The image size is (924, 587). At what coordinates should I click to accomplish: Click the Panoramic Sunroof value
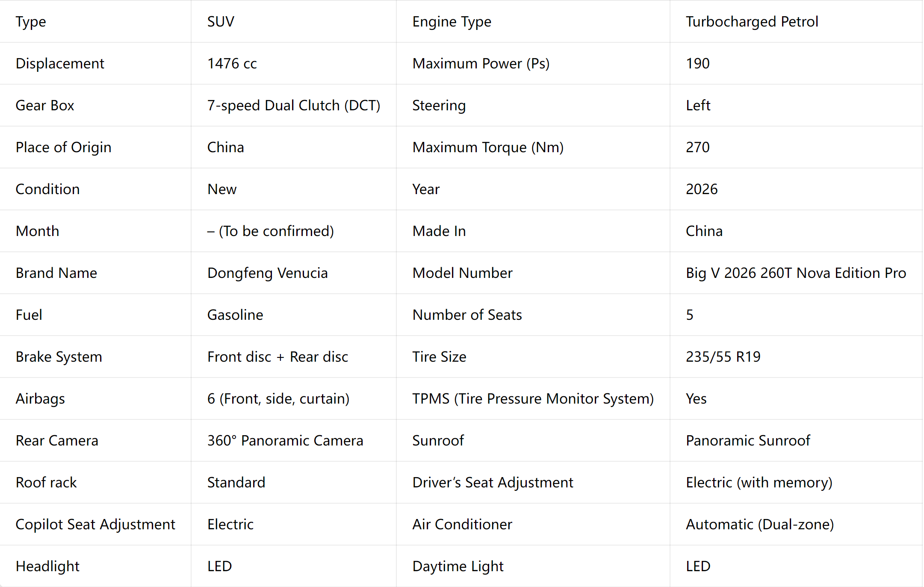748,440
